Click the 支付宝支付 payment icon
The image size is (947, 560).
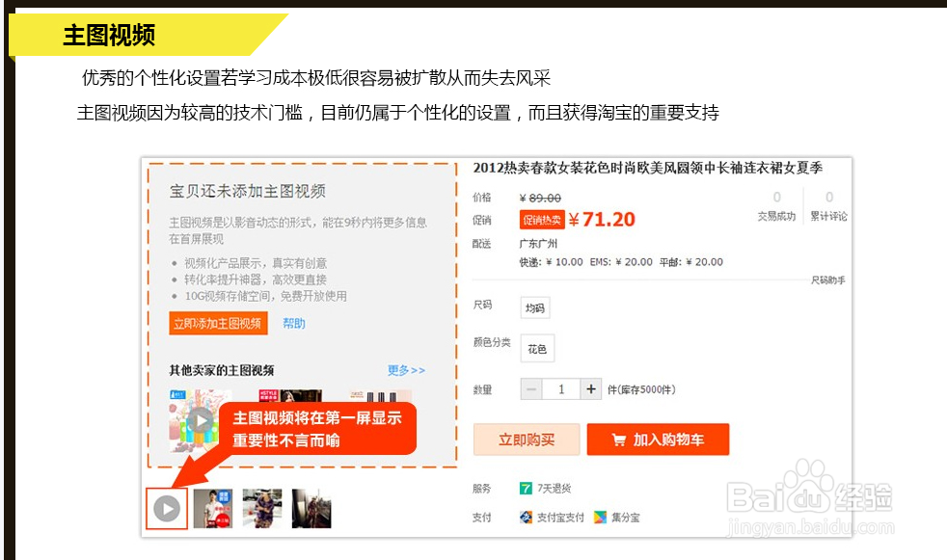tap(526, 518)
